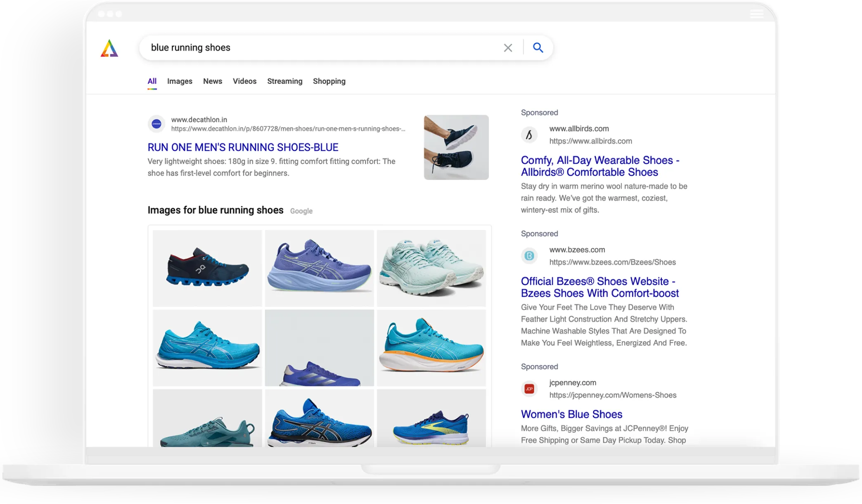Click the Sponsored label above Bzees ad
Screen dimensions: 862x504
(539, 234)
